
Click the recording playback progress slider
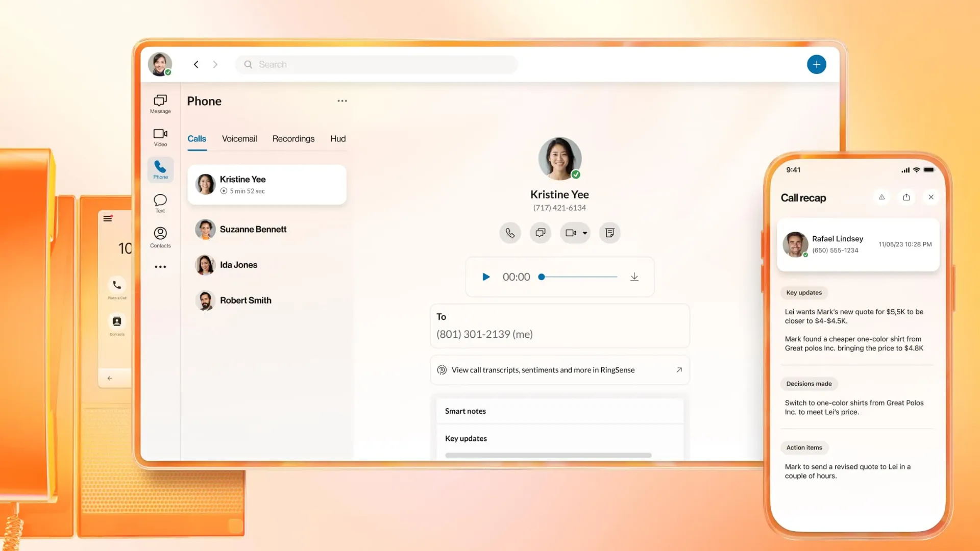(579, 277)
